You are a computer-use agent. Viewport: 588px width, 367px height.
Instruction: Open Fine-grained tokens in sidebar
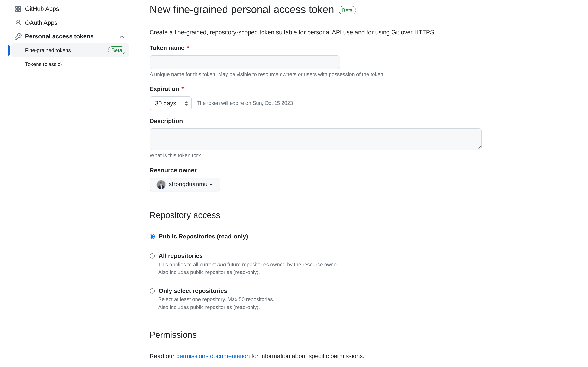coord(48,50)
